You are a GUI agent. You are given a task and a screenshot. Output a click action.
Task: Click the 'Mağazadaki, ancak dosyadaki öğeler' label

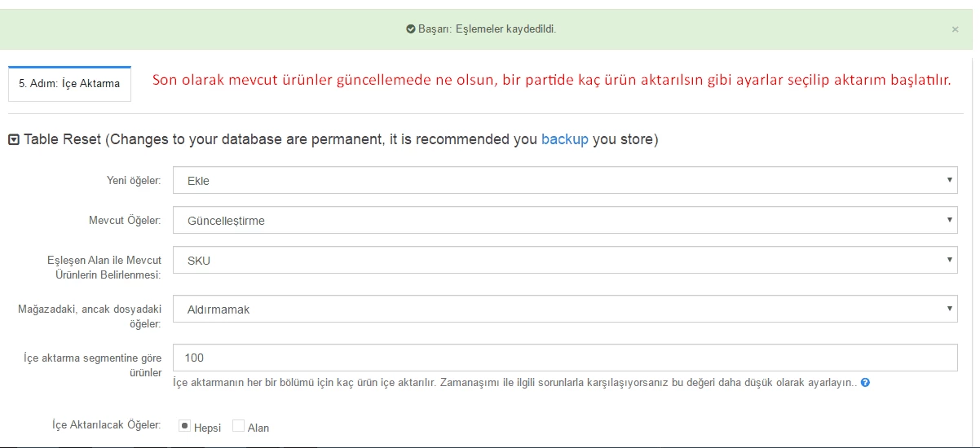tap(90, 316)
